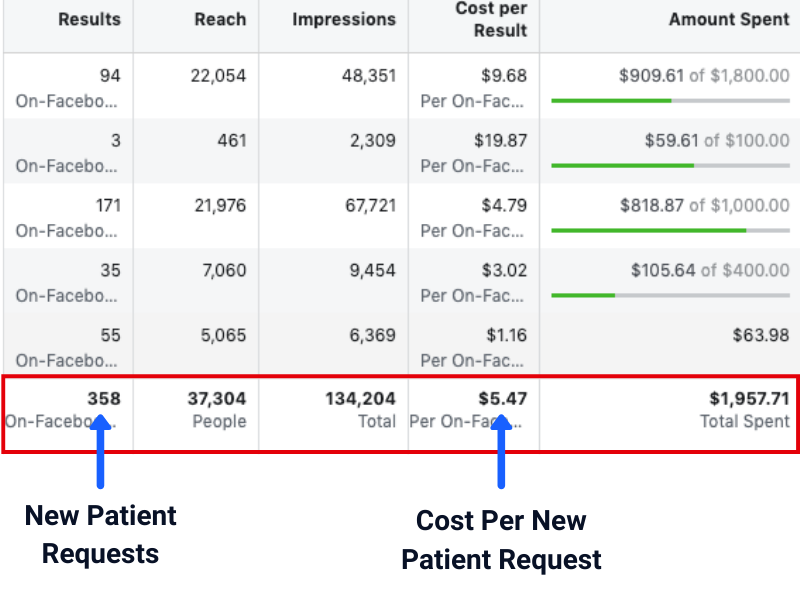Click the Amount Spent column header
The image size is (800, 600).
(729, 19)
